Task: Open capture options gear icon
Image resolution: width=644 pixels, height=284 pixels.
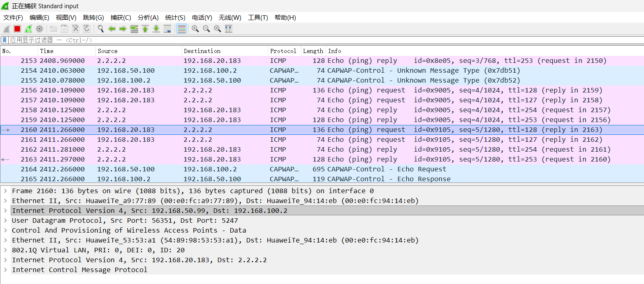Action: tap(39, 29)
